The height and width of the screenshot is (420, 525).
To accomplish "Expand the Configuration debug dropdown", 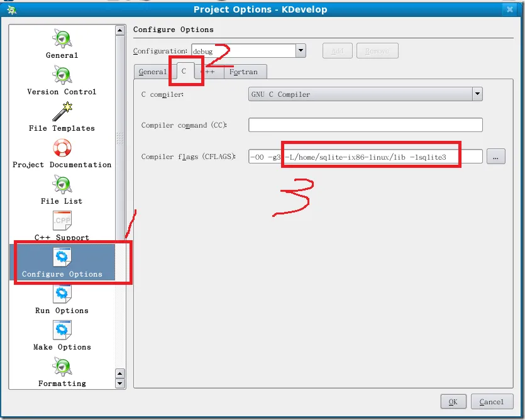I will 301,50.
